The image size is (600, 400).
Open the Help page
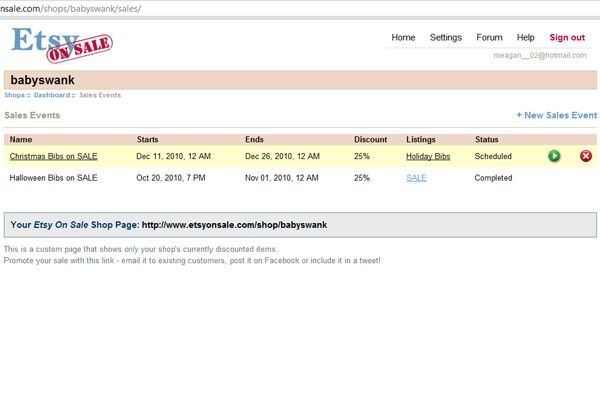click(525, 38)
